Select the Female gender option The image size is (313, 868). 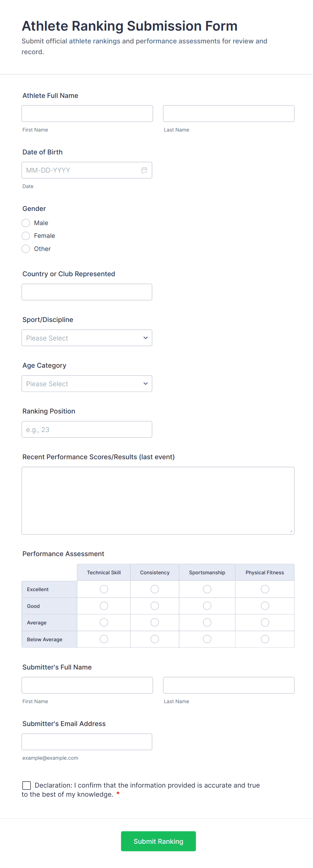click(x=26, y=236)
